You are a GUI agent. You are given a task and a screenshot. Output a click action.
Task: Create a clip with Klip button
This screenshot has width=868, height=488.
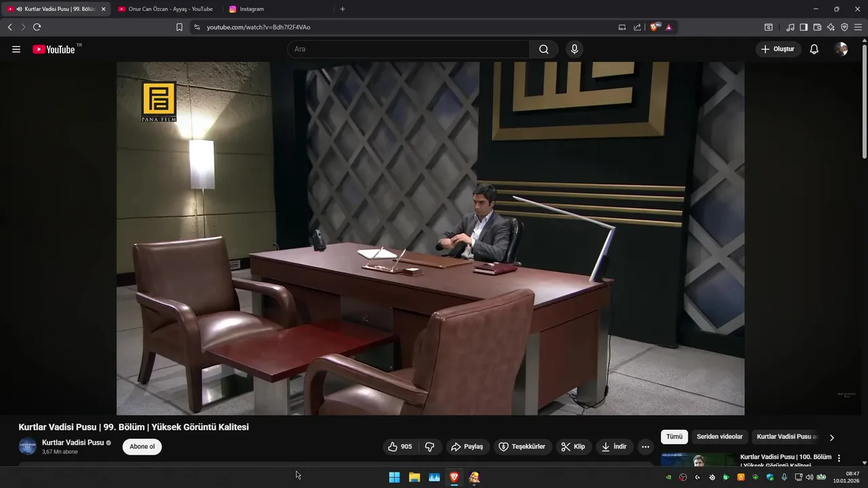(x=573, y=447)
